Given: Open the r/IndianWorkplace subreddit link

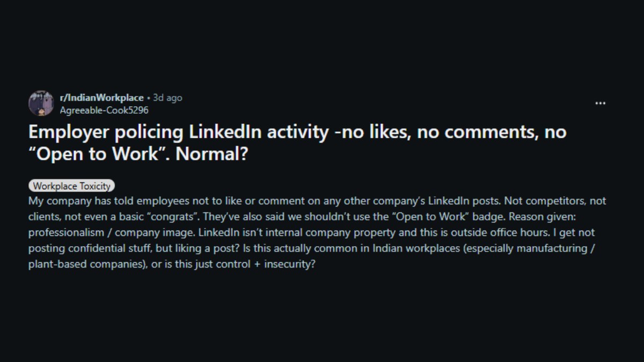Looking at the screenshot, I should click(101, 98).
